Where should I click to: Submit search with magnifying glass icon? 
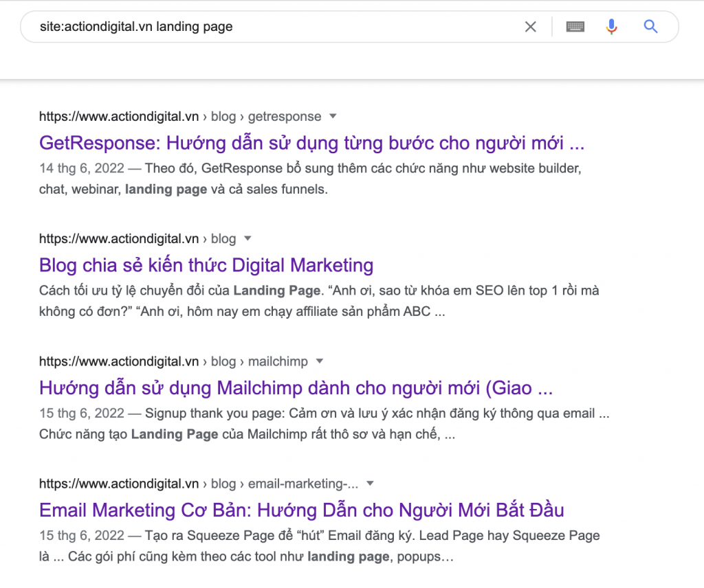(650, 27)
